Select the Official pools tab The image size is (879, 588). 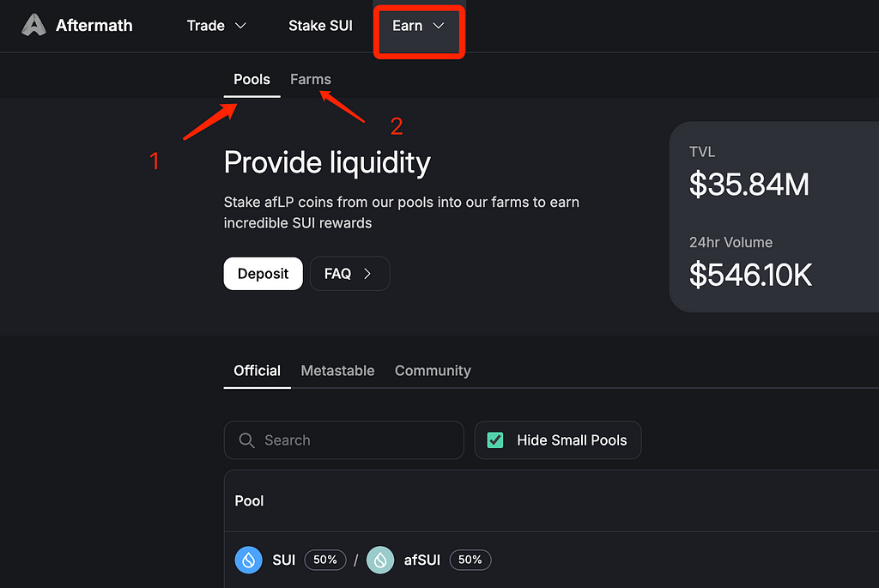click(257, 371)
